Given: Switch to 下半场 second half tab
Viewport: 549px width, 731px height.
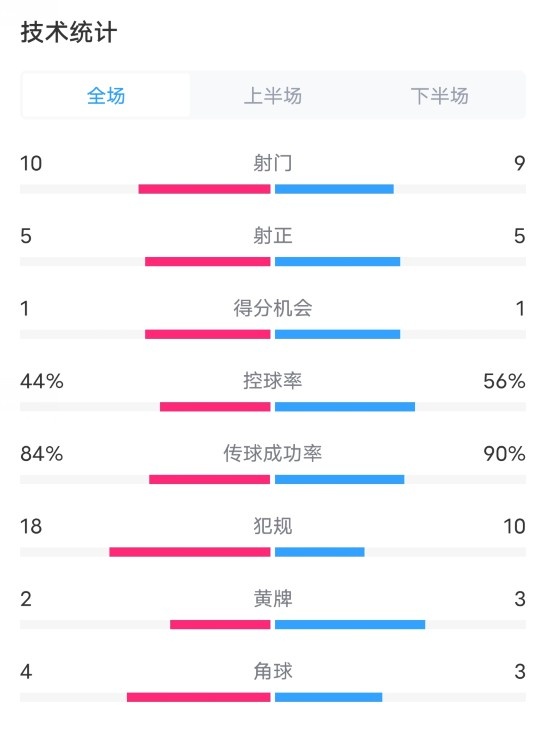Looking at the screenshot, I should click(x=439, y=96).
